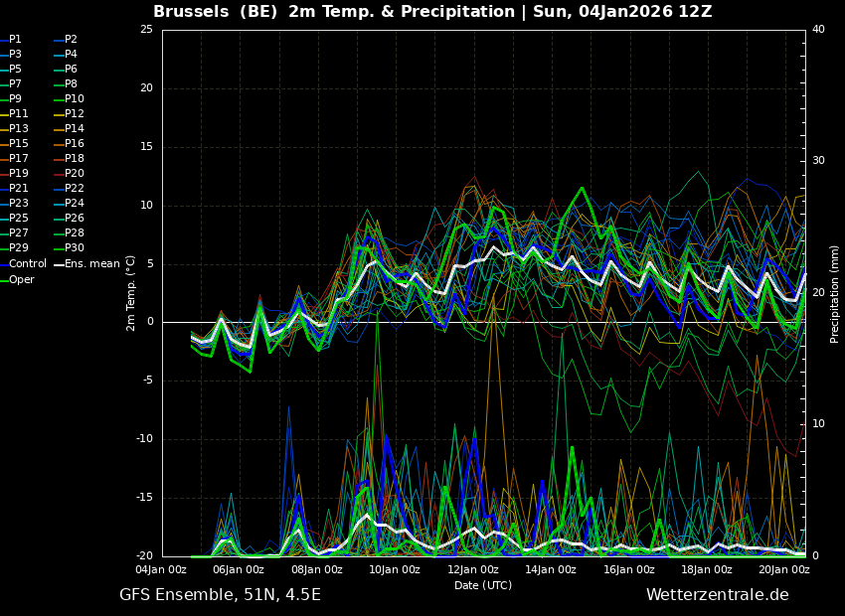845x616 pixels.
Task: Click the Precipitation (mm) axis title
Action: [834, 293]
